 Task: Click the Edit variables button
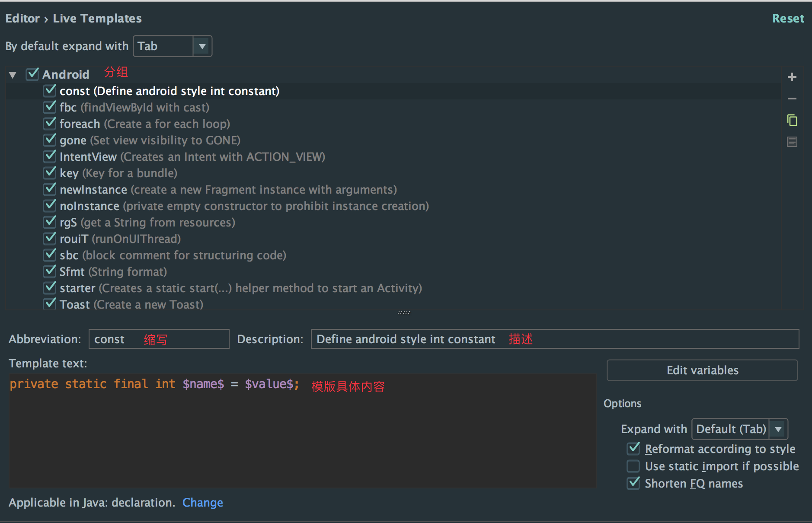coord(702,370)
